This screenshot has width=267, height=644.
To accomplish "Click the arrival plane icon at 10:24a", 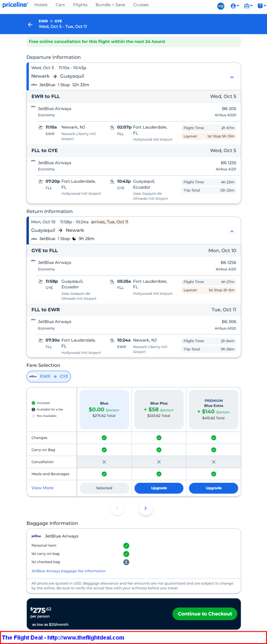I will 112,340.
